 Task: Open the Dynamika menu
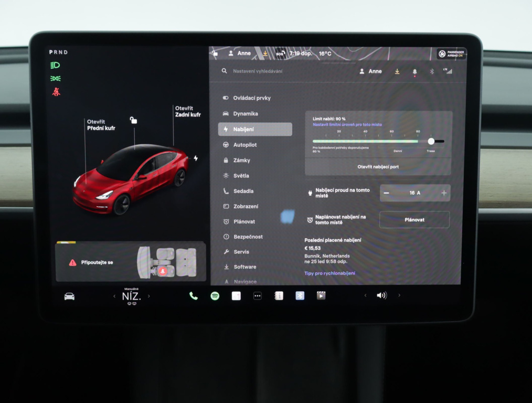255,114
